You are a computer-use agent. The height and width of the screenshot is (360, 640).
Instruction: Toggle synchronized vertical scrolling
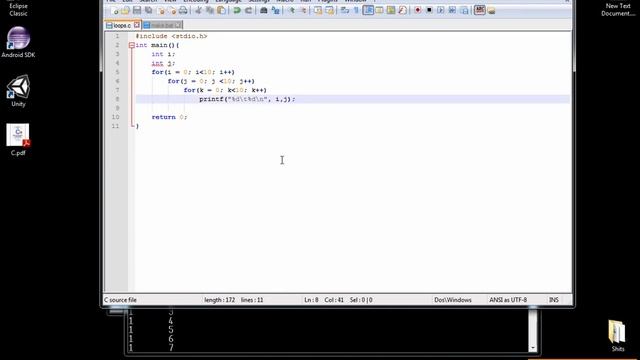318,10
